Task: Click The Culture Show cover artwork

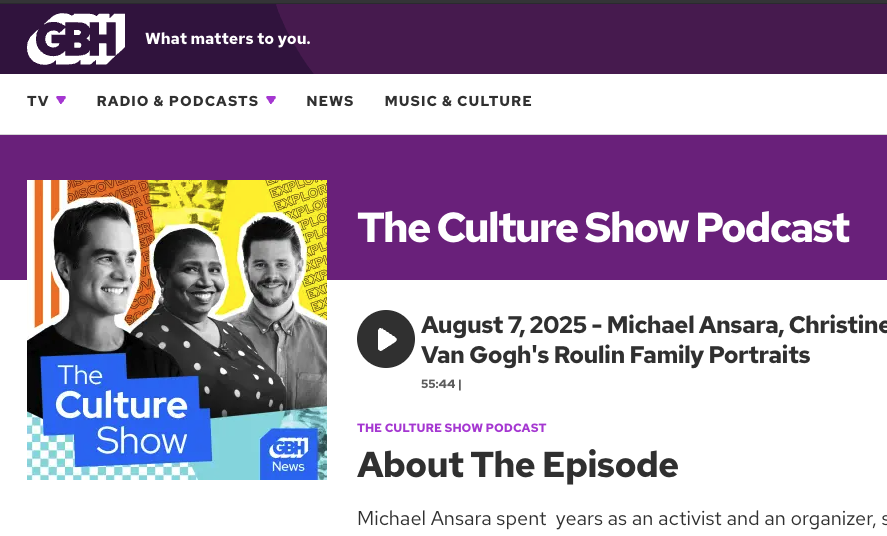Action: click(x=177, y=330)
